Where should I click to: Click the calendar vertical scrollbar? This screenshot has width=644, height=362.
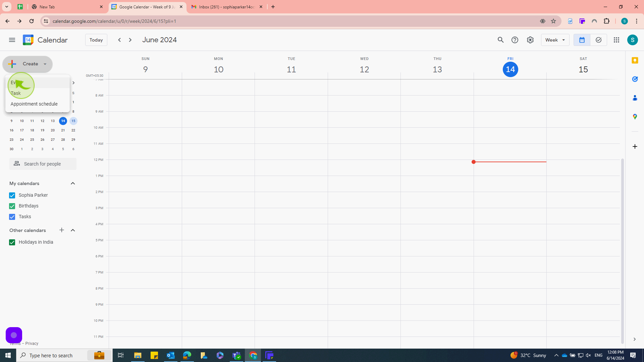coord(622,251)
